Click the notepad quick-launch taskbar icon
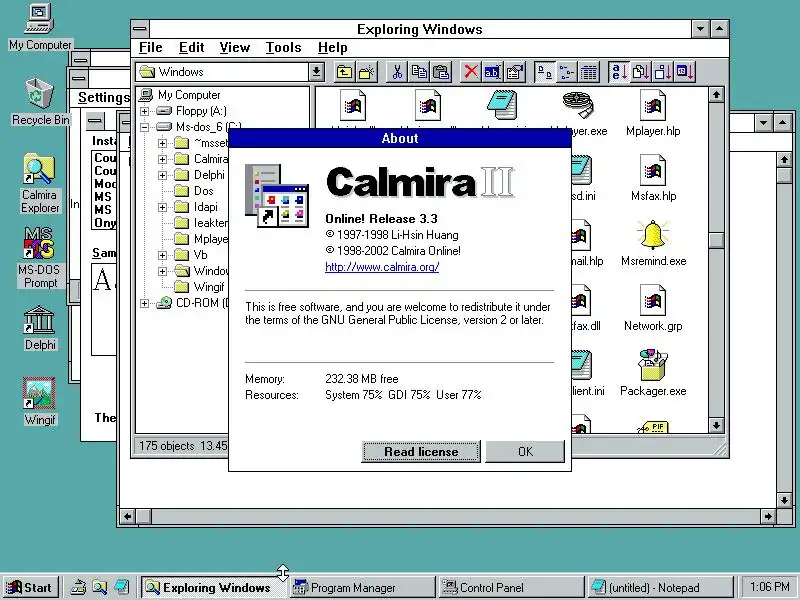800x600 pixels. coord(121,588)
